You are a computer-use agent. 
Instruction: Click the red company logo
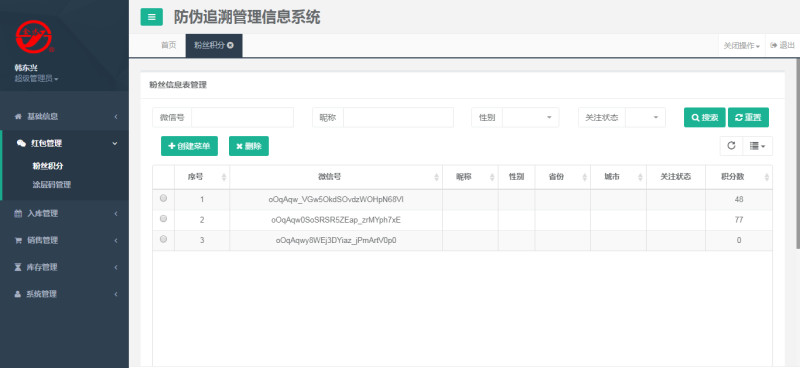pyautogui.click(x=34, y=37)
